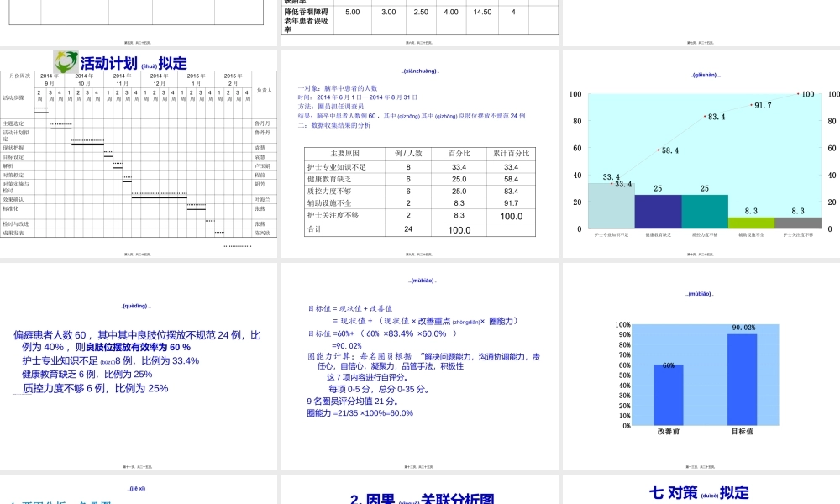
Task: Click the formula line '目标值 = 现状值 + 改善值'
Action: click(x=349, y=308)
